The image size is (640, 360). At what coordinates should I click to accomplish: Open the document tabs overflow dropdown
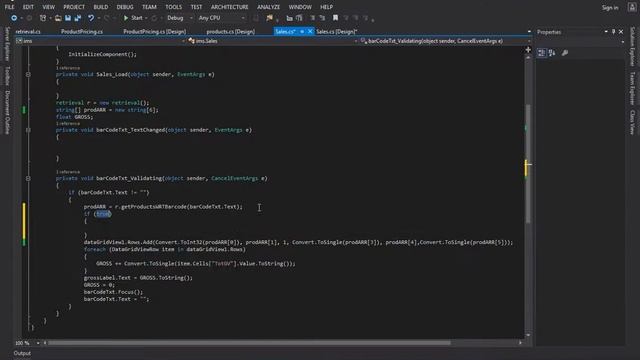(529, 31)
